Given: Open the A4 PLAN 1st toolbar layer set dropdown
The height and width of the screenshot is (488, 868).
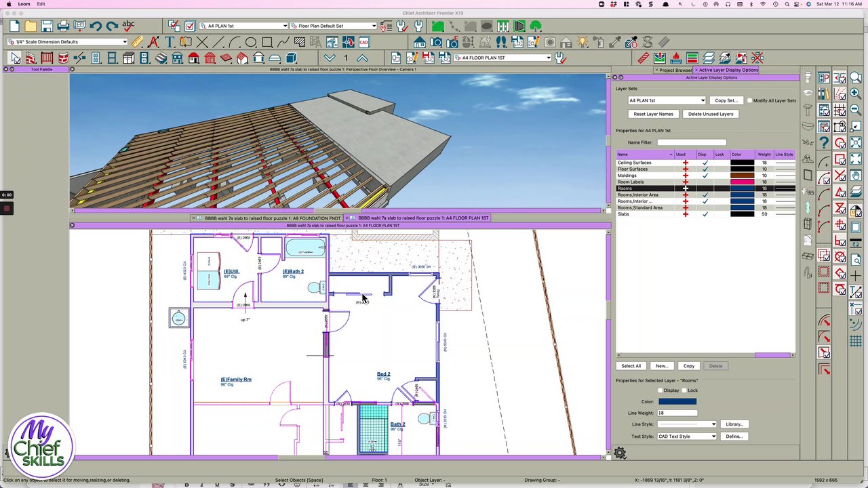Looking at the screenshot, I should [243, 26].
